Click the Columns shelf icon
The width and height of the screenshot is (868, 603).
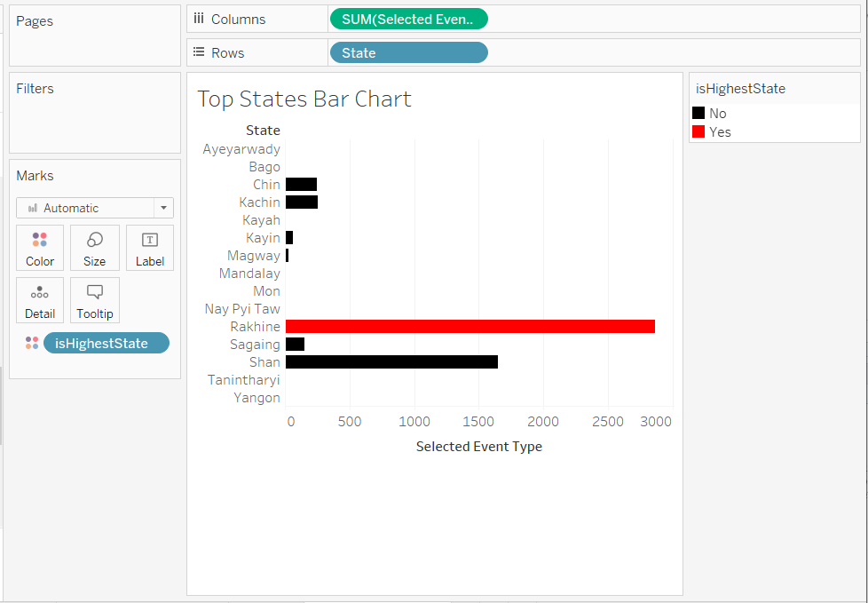198,20
